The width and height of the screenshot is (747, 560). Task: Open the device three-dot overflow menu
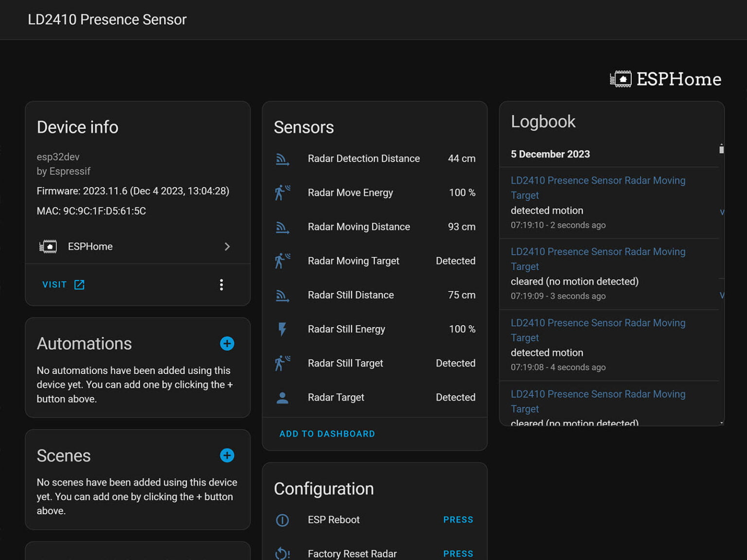pos(221,285)
